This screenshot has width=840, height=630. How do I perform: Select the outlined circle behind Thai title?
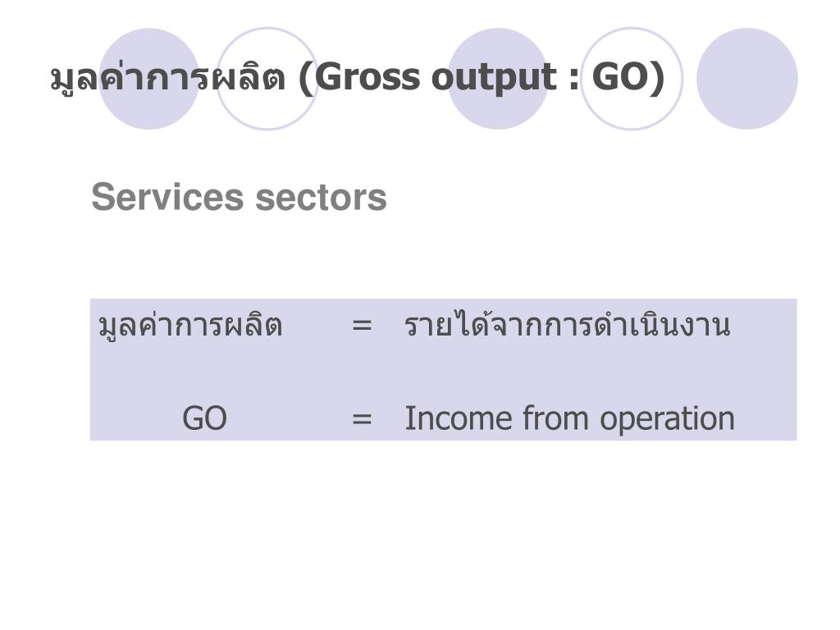pyautogui.click(x=267, y=79)
